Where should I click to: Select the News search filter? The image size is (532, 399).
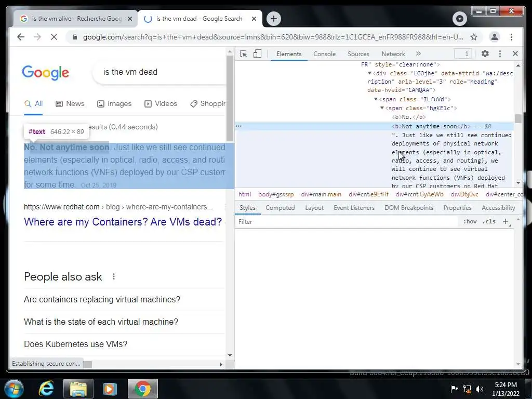70,104
